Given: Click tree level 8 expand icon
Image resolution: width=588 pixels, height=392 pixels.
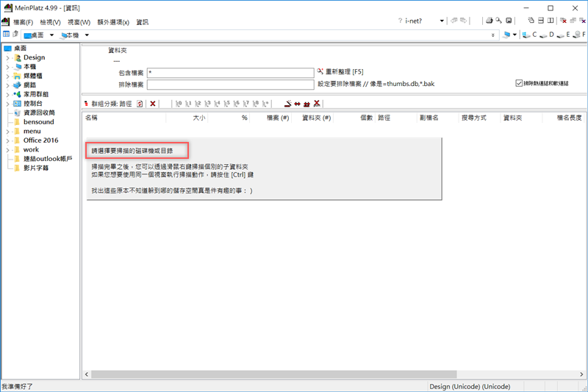Looking at the screenshot, I should point(256,104).
